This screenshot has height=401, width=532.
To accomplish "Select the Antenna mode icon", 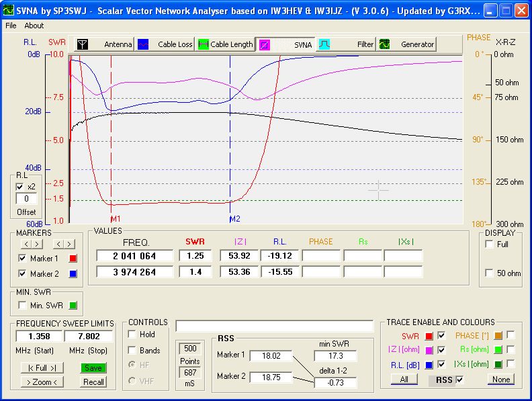I will (x=82, y=44).
